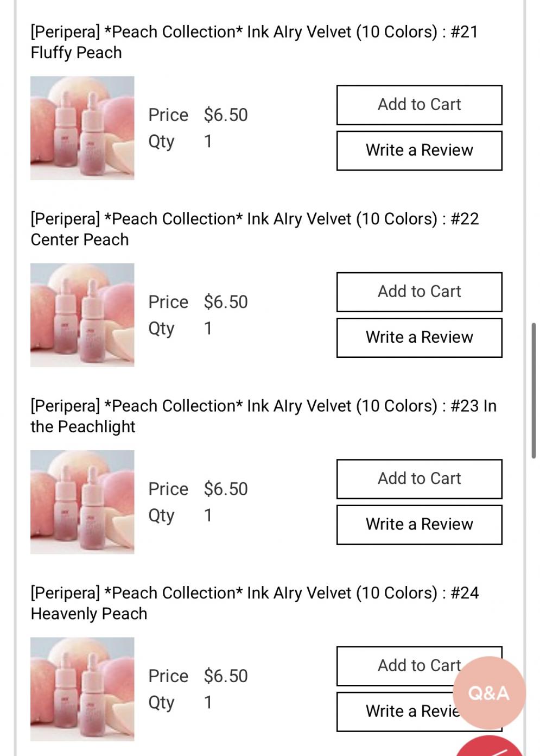The height and width of the screenshot is (756, 540).
Task: Open the #21 Fluffy Peach product thumbnail
Action: tap(82, 128)
